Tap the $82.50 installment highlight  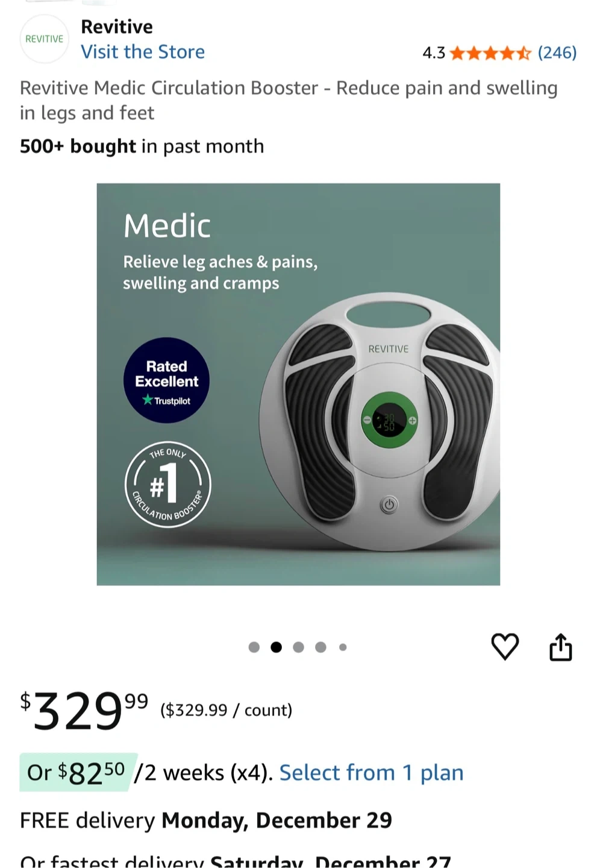[x=77, y=772]
